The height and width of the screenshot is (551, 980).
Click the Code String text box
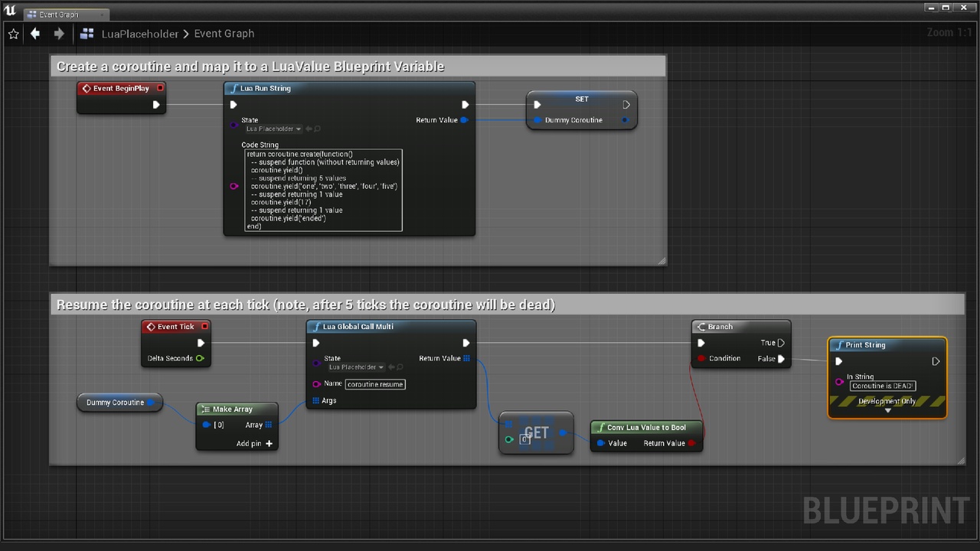point(322,190)
